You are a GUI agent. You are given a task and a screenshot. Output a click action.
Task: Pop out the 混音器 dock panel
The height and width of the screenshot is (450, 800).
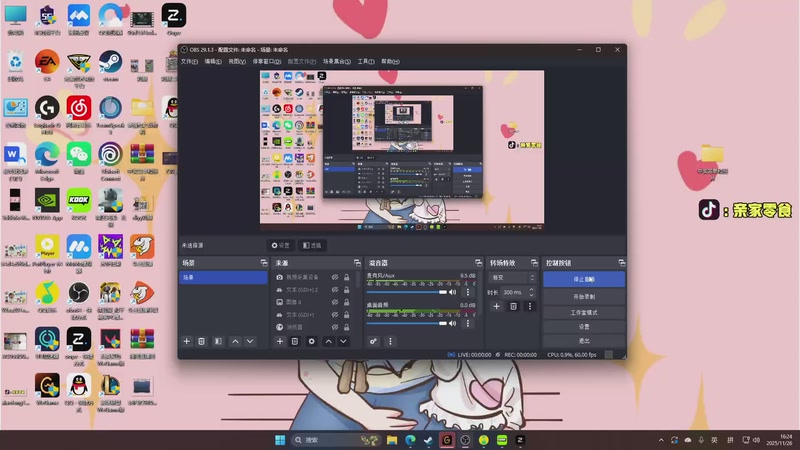[478, 263]
